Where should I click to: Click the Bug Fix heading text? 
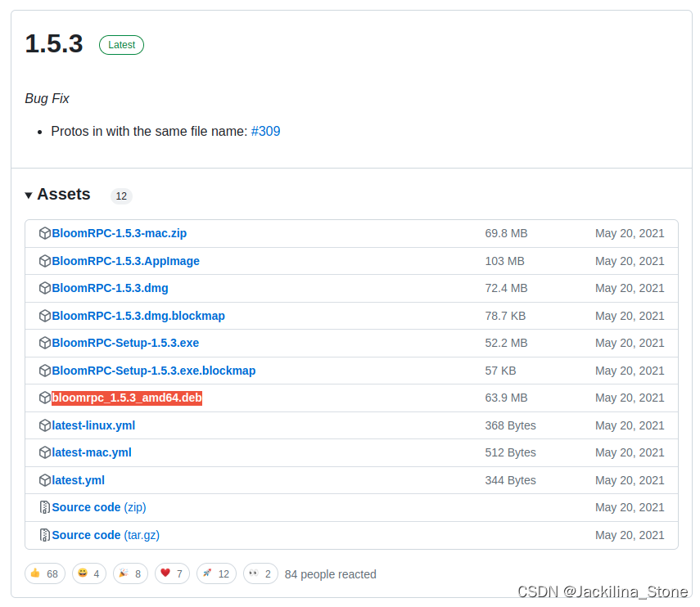click(x=47, y=98)
